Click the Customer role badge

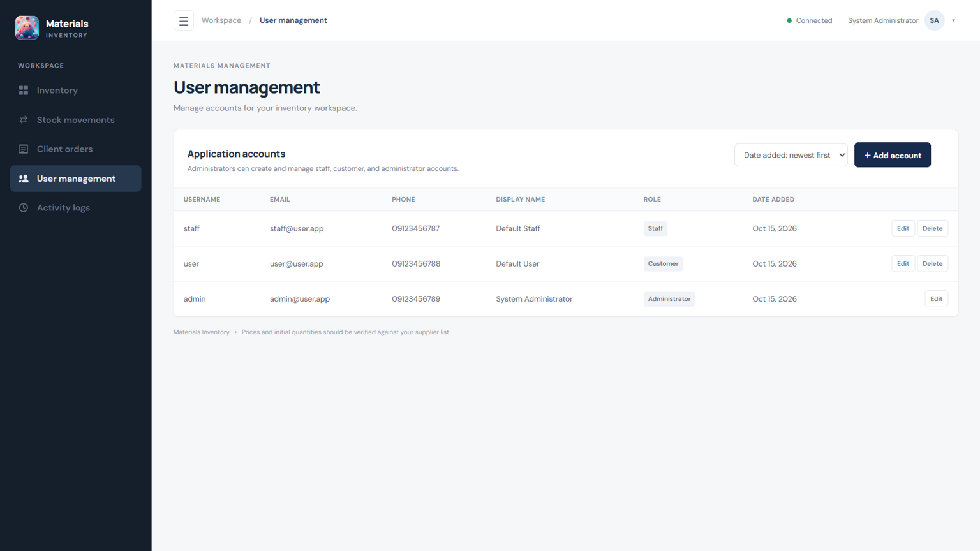pyautogui.click(x=663, y=263)
